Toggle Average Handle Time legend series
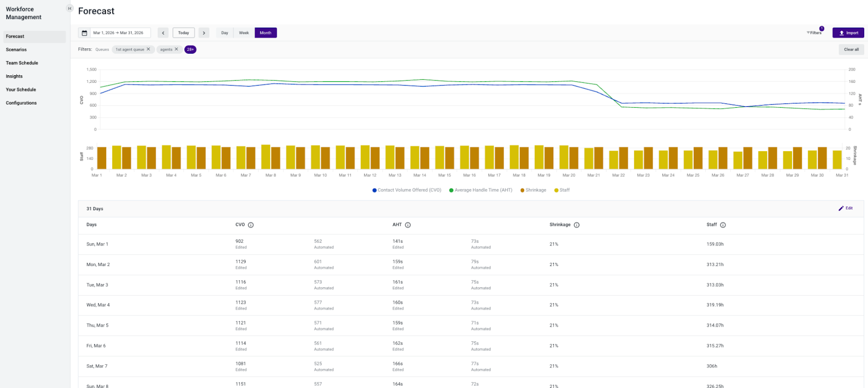 pos(481,190)
